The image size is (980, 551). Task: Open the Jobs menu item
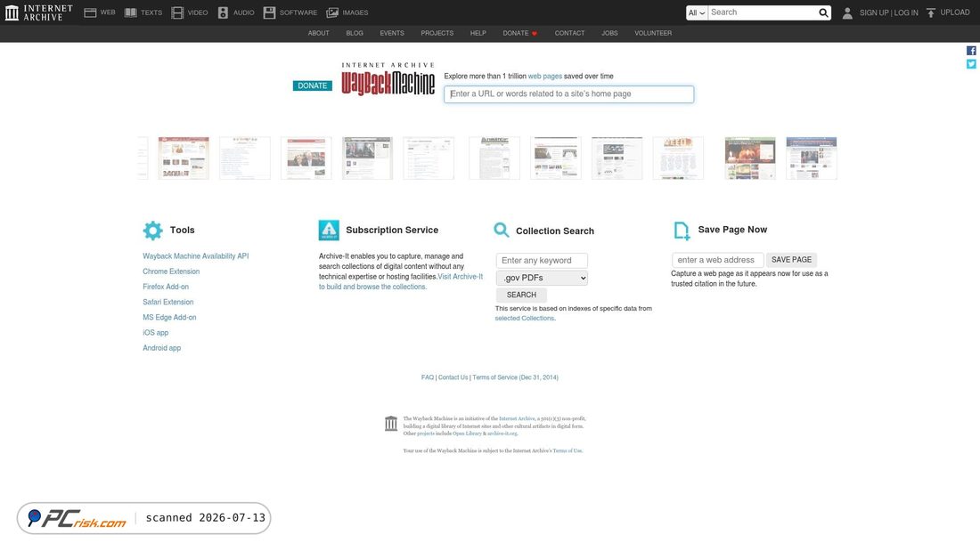tap(609, 33)
